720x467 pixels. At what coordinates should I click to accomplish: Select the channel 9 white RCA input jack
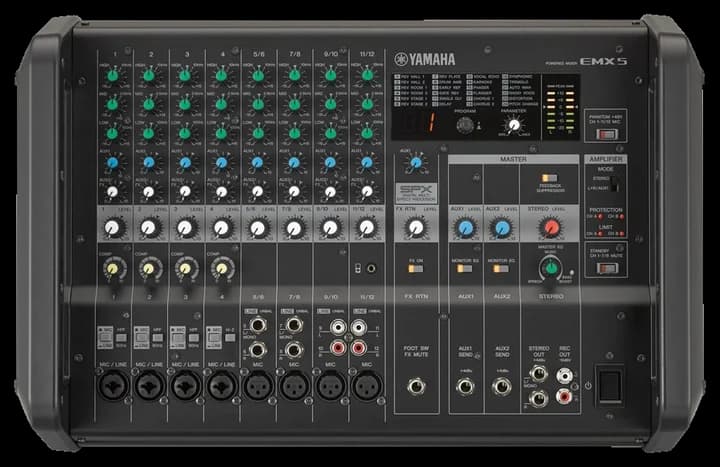(x=338, y=327)
